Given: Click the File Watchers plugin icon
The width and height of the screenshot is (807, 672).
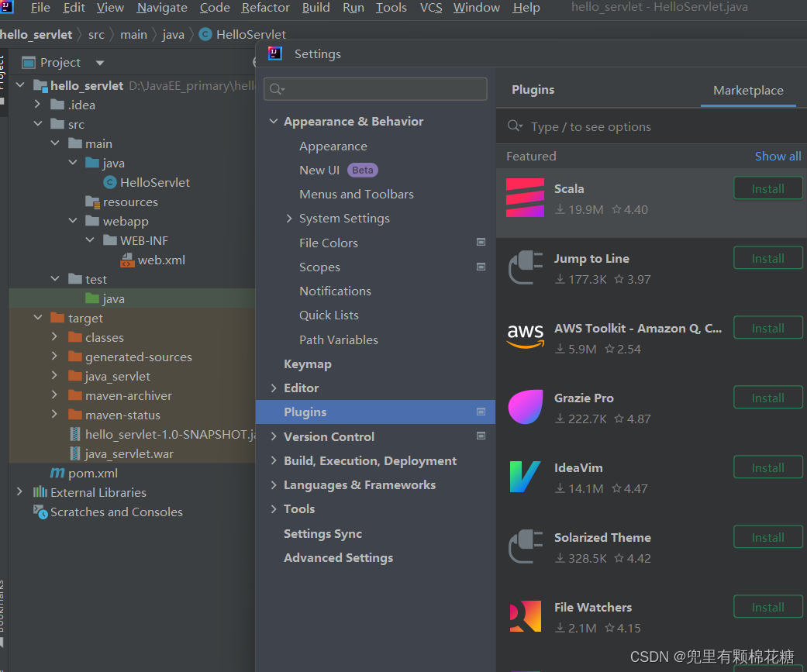Looking at the screenshot, I should pyautogui.click(x=525, y=616).
